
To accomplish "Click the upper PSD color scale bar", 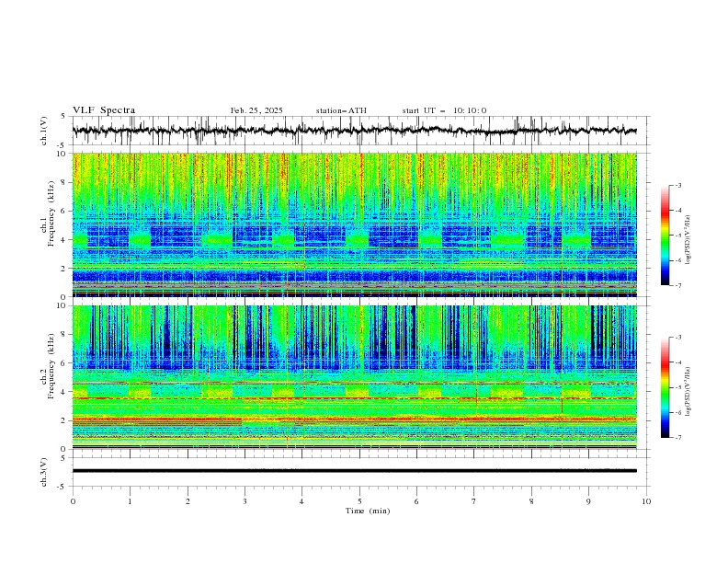I will click(665, 236).
